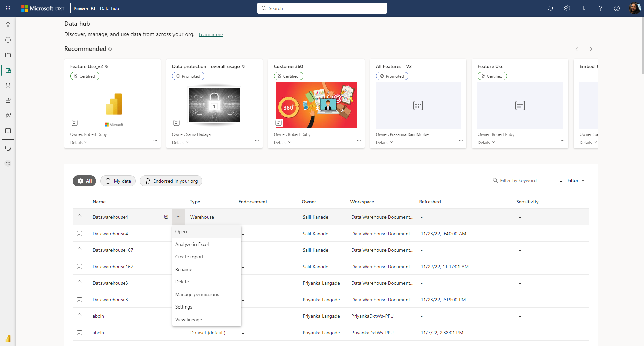Viewport: 644px width, 346px height.
Task: Click the share icon on Datawarehouse4 row
Action: click(166, 217)
